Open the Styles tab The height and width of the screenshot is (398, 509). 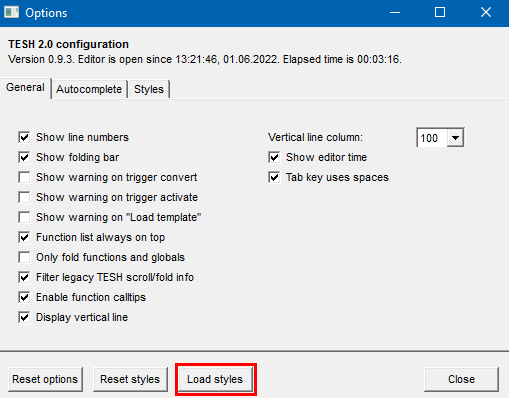pos(149,89)
